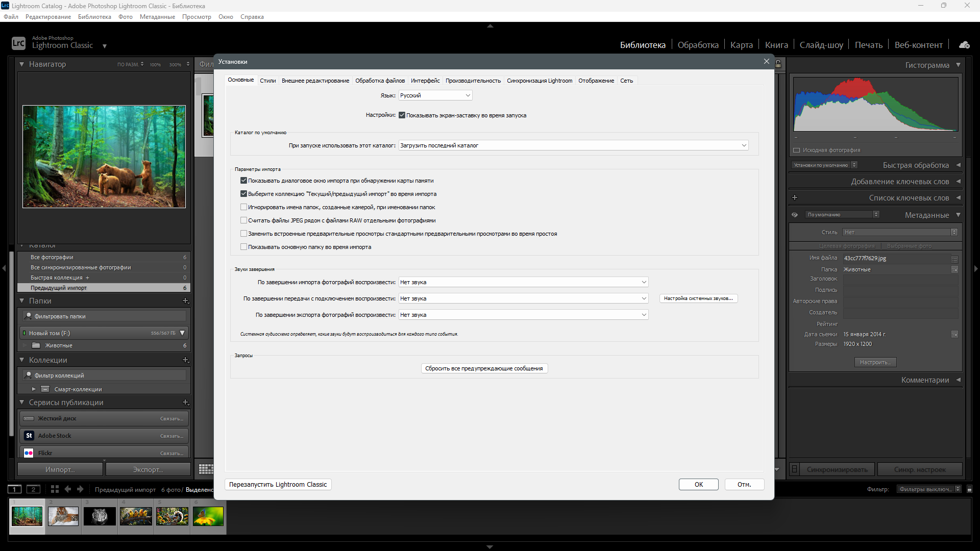This screenshot has height=551, width=980.
Task: Open the Язык language dropdown
Action: coord(435,95)
